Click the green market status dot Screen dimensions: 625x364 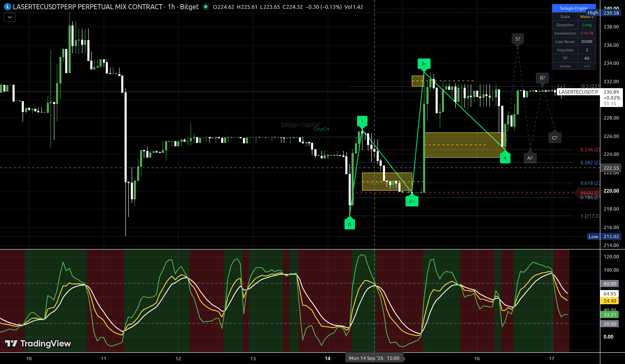click(x=205, y=7)
